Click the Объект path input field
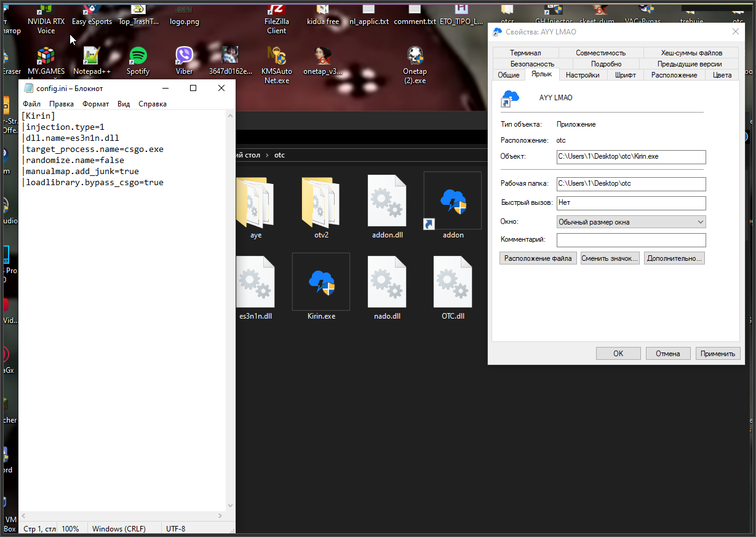Viewport: 756px width, 537px height. [x=631, y=157]
